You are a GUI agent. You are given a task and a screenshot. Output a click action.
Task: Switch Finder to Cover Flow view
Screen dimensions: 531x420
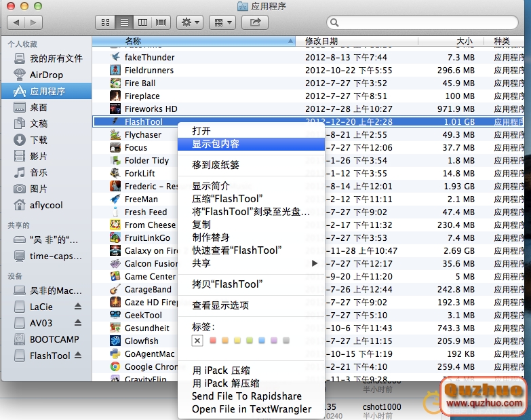pyautogui.click(x=161, y=22)
